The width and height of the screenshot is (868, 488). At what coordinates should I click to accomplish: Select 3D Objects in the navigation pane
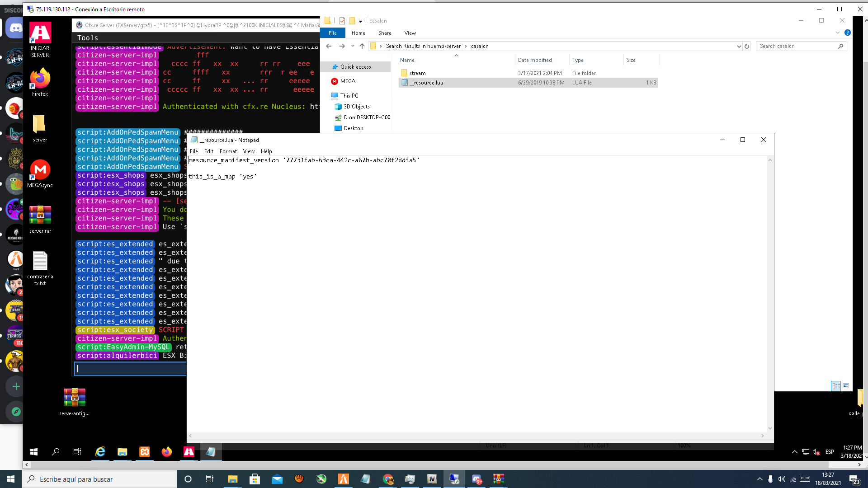(357, 106)
